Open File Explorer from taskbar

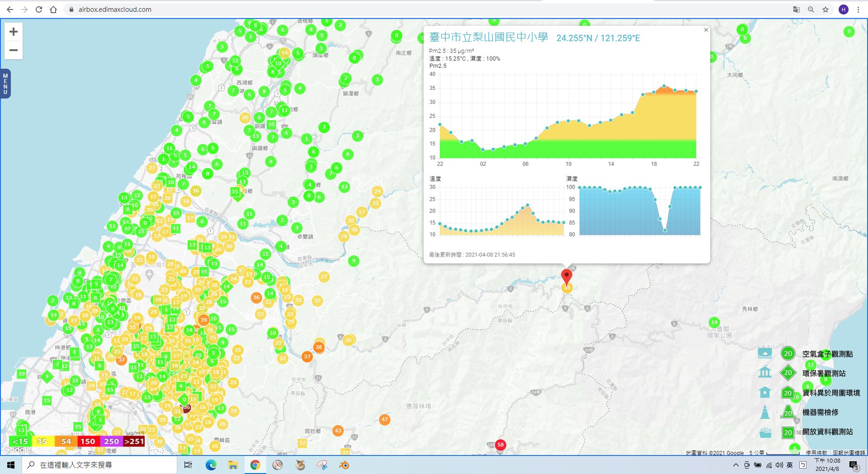(233, 465)
